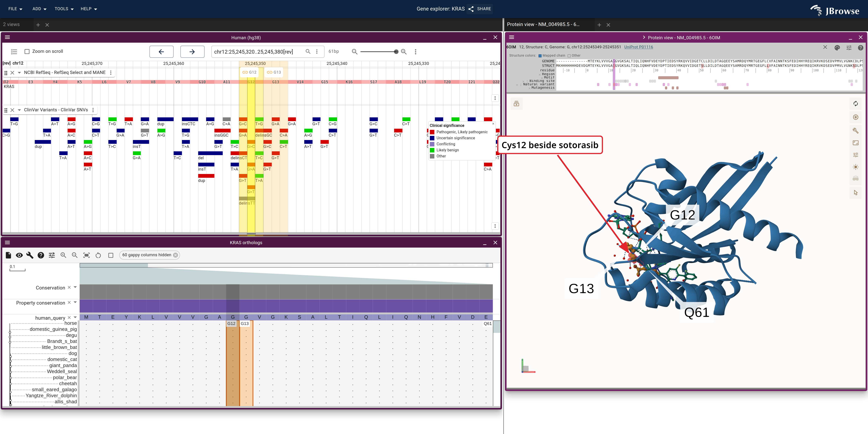Open the Conservation track dropdown arrow
This screenshot has width=868, height=434.
(x=75, y=287)
